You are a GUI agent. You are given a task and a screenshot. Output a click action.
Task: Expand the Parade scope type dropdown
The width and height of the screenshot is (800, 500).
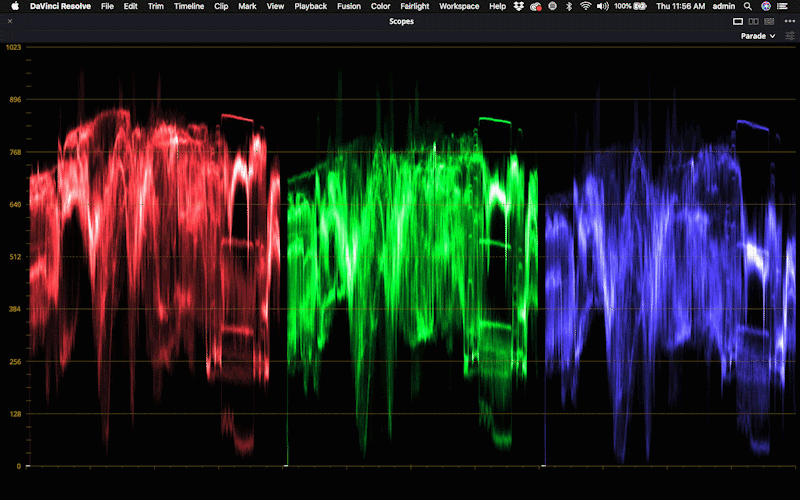click(x=758, y=36)
